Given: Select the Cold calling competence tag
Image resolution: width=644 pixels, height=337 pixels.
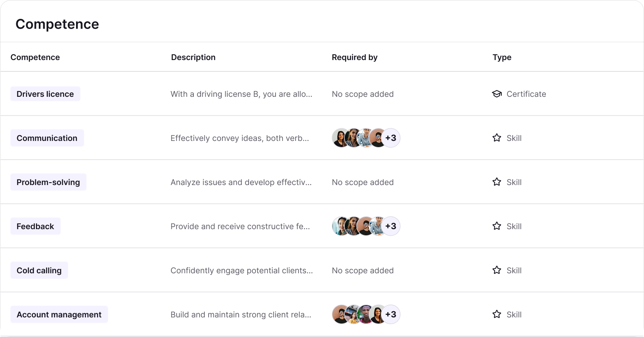Looking at the screenshot, I should [39, 270].
